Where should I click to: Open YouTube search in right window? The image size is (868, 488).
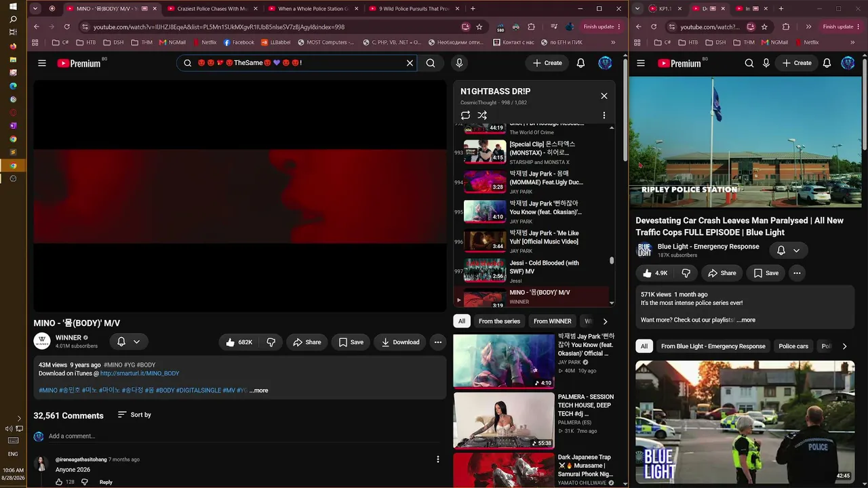(749, 63)
